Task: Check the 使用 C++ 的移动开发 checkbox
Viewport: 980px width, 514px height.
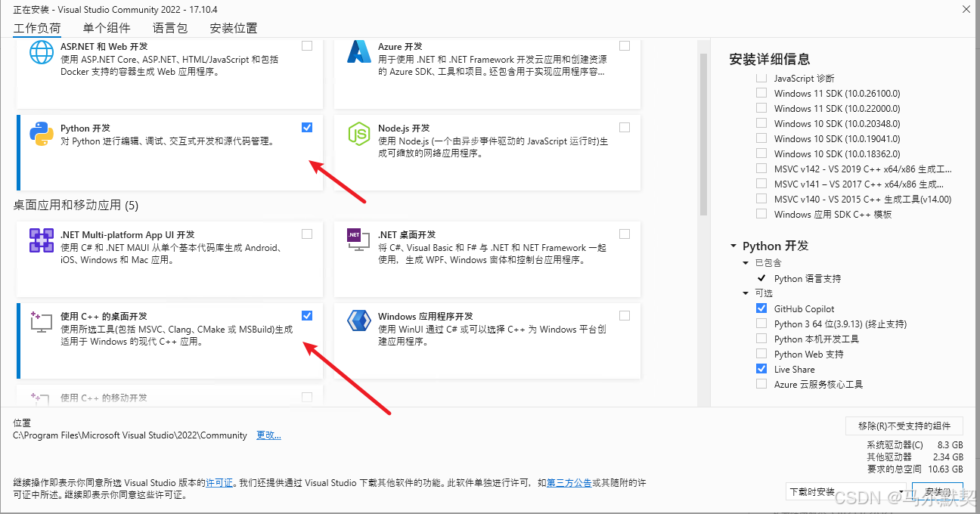Action: [x=307, y=397]
